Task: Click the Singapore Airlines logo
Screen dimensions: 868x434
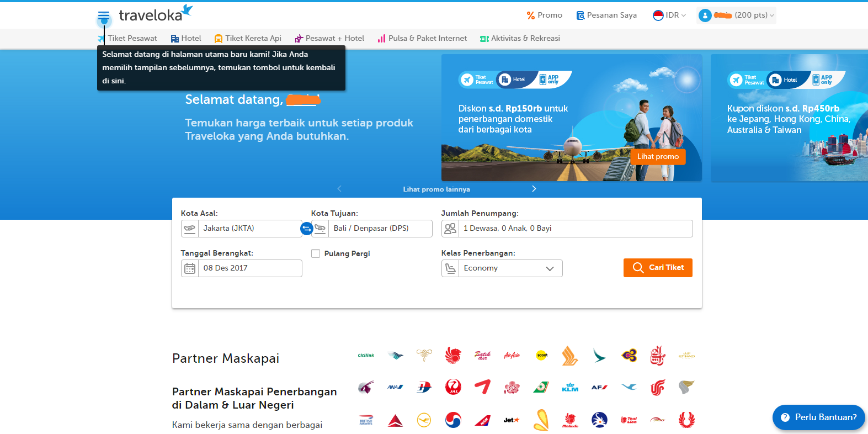Action: click(x=570, y=356)
